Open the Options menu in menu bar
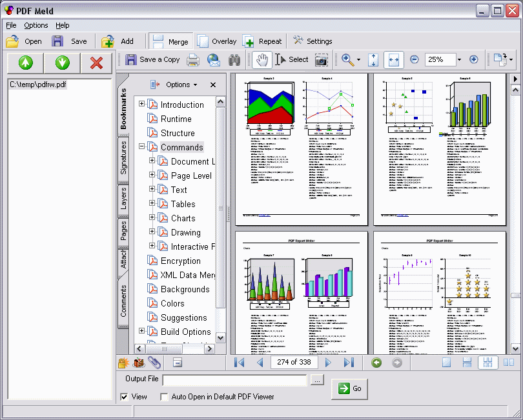Viewport: 523px width, 420px height. pyautogui.click(x=36, y=25)
